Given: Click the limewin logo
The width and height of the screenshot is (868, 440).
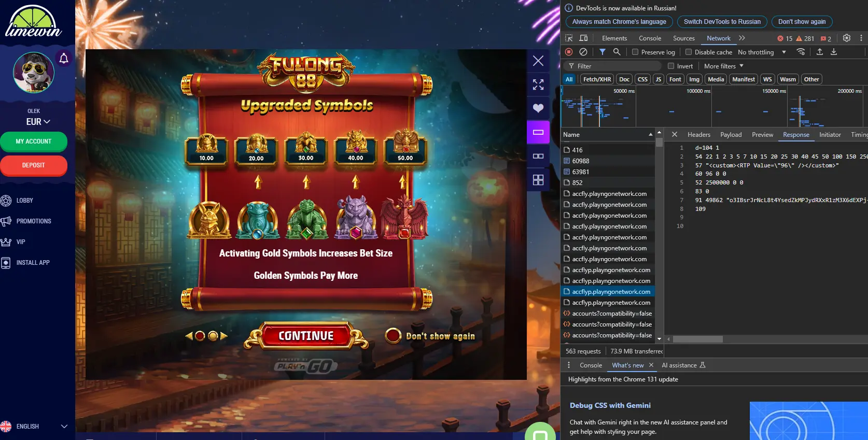Looking at the screenshot, I should point(34,22).
